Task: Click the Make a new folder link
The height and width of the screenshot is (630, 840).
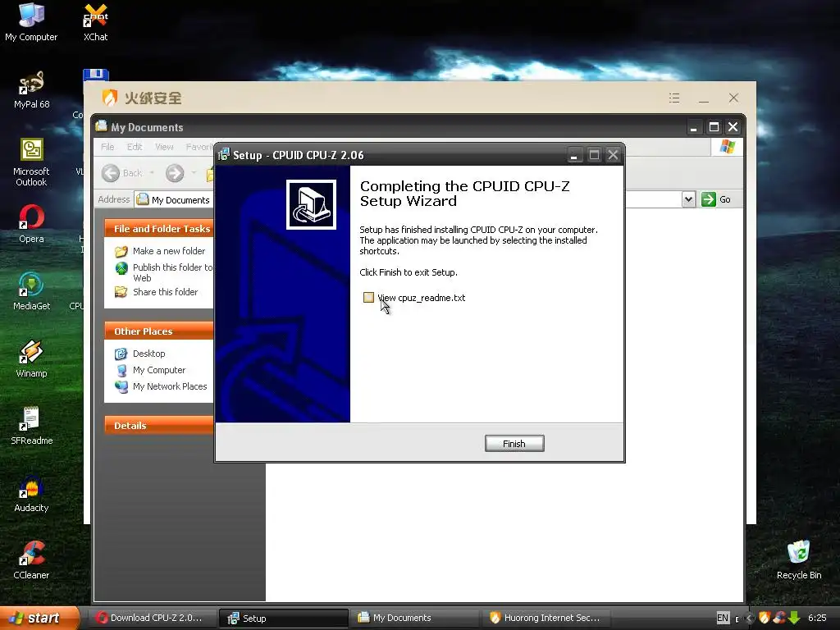Action: pos(169,251)
